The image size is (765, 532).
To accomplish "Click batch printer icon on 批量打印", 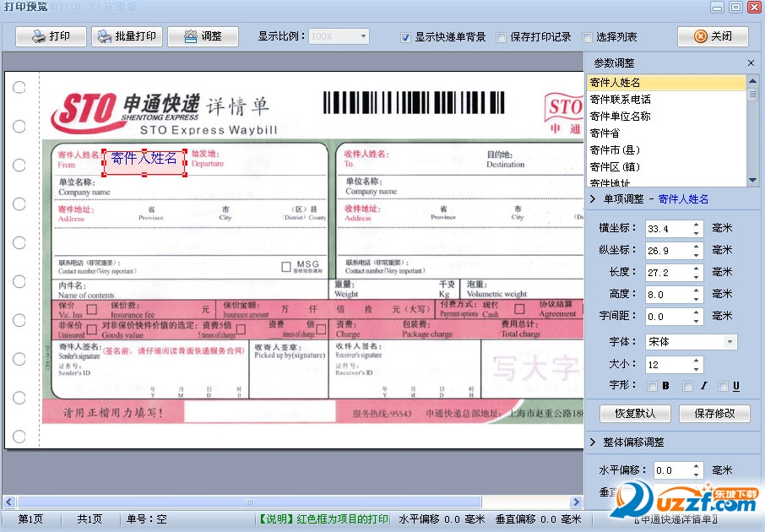I will [x=104, y=36].
